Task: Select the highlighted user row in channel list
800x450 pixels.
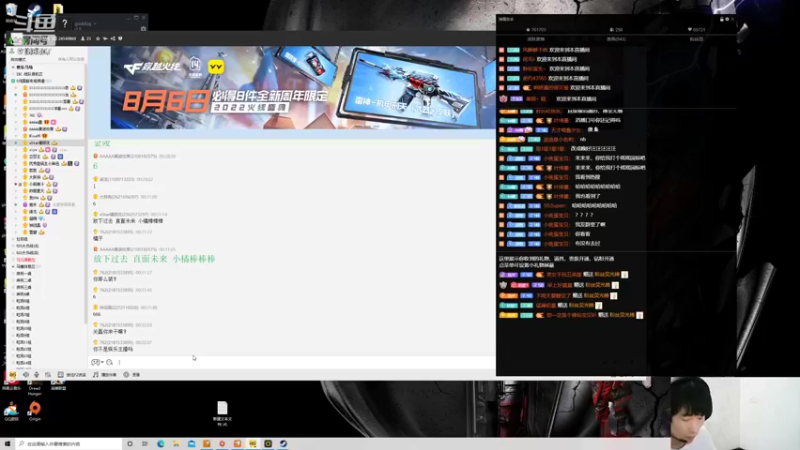Action: pos(46,143)
